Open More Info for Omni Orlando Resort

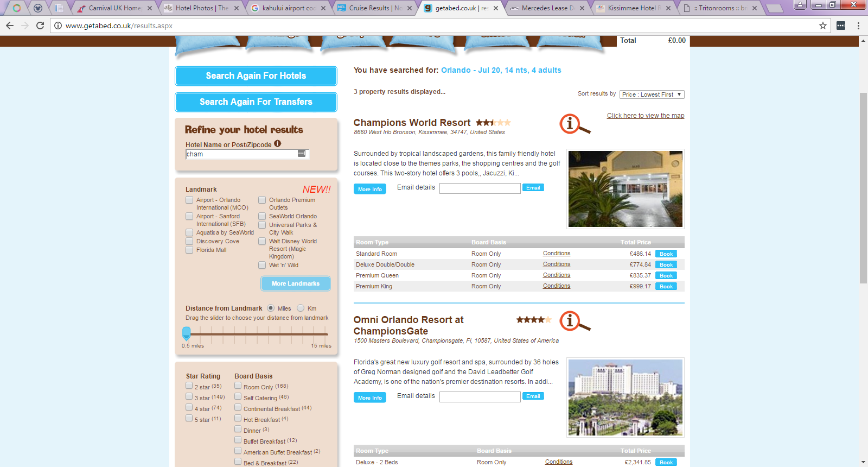(x=370, y=397)
